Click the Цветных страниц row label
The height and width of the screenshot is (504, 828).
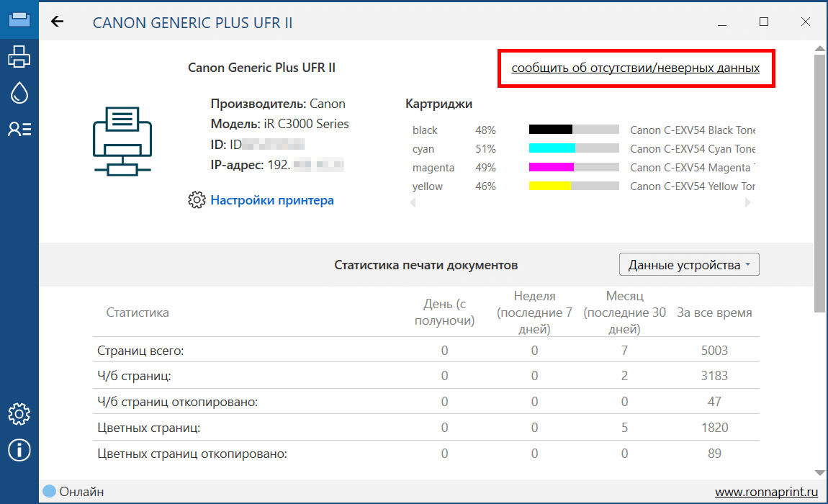pyautogui.click(x=149, y=428)
